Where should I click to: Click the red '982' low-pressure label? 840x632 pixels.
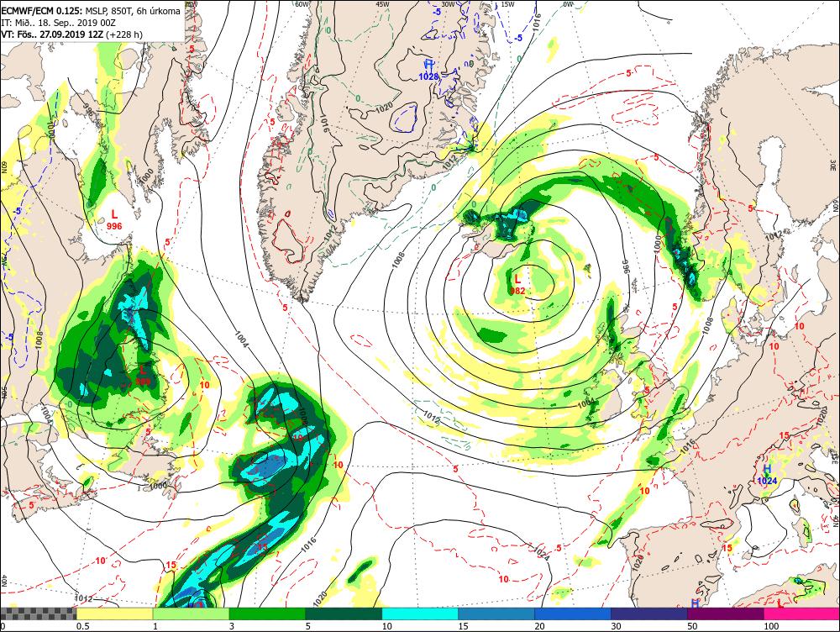tap(517, 291)
